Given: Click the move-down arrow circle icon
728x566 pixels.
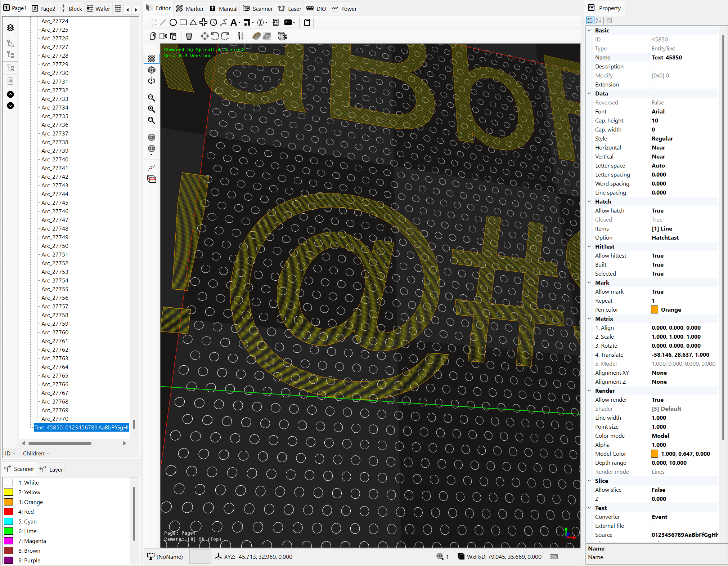Looking at the screenshot, I should pyautogui.click(x=10, y=106).
